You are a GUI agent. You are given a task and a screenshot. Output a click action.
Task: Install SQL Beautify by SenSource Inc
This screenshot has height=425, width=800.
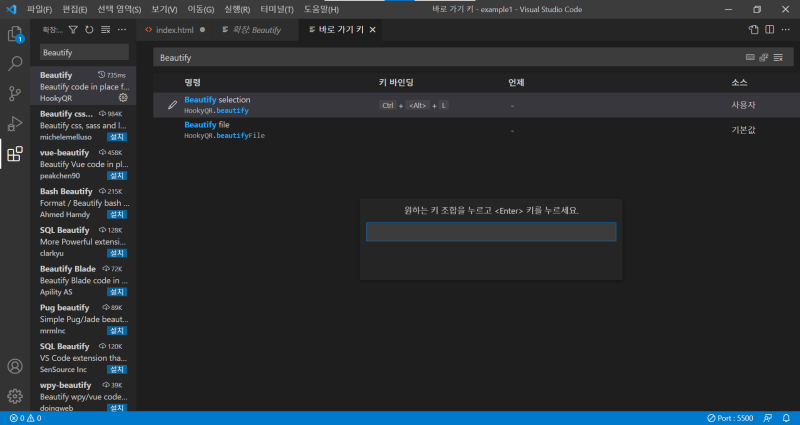117,369
